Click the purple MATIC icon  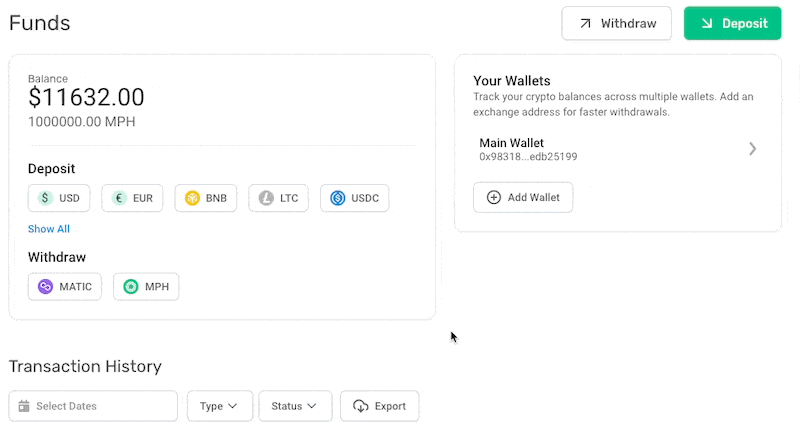click(45, 287)
